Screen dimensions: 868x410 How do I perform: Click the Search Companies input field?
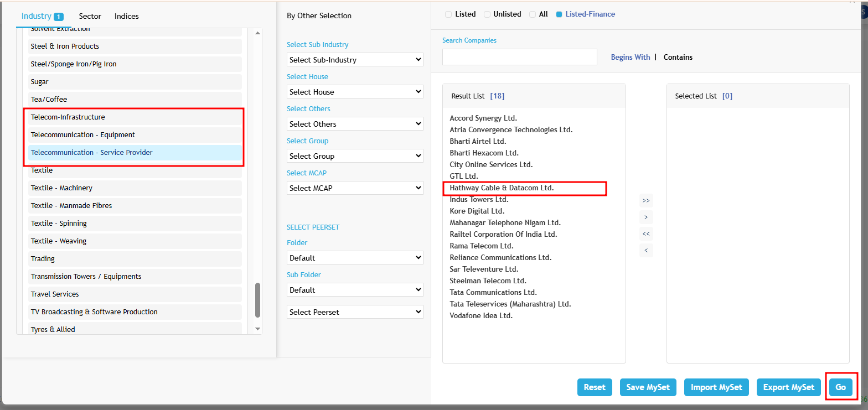(x=519, y=57)
